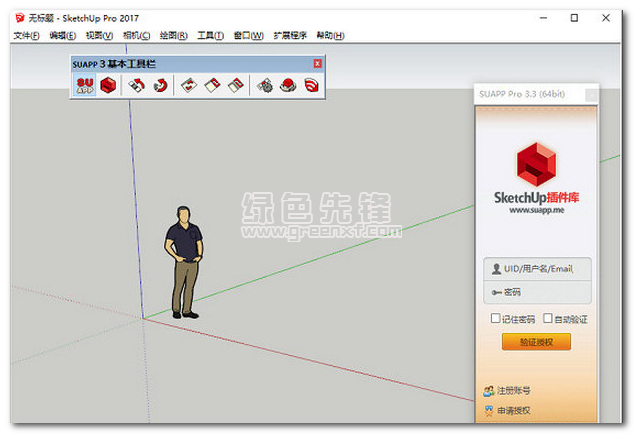
Task: Close the SUAPP Pro 3.3 panel
Action: [591, 95]
